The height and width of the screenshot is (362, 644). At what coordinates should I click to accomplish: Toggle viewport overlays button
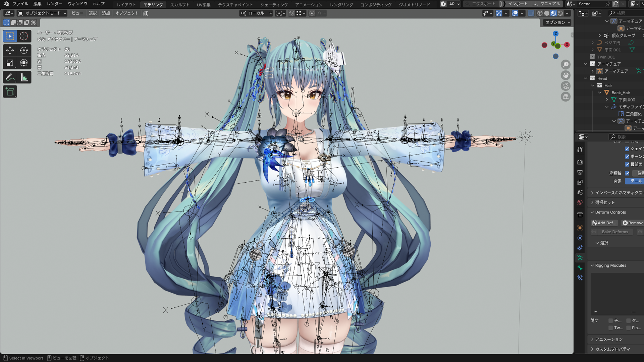pos(515,13)
